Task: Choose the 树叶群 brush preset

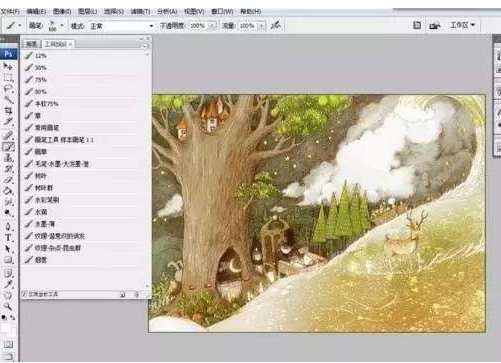Action: point(85,188)
